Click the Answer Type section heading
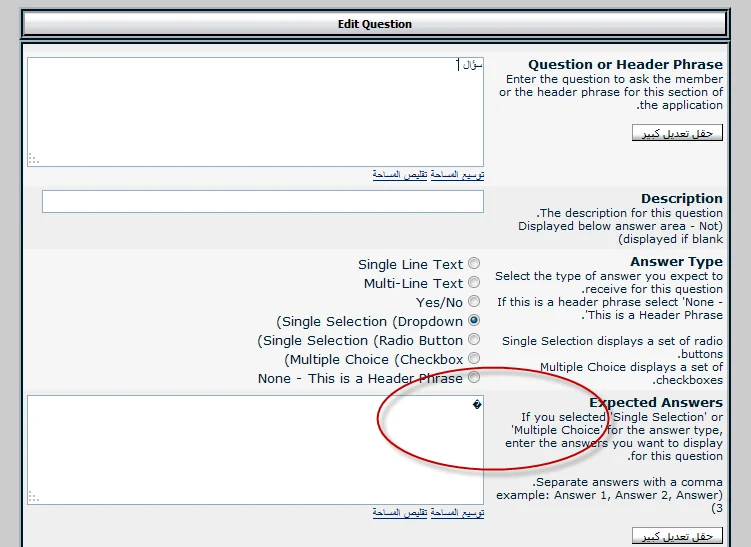The height and width of the screenshot is (547, 751). [x=676, y=262]
